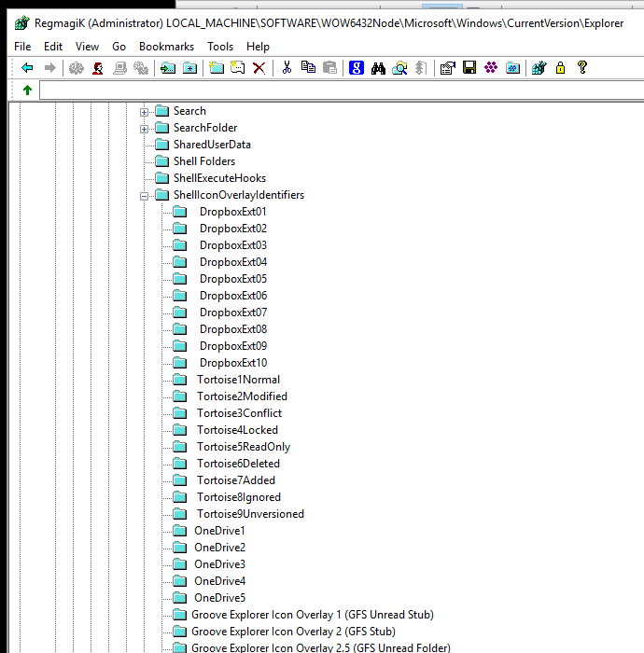Image resolution: width=644 pixels, height=653 pixels.
Task: Click the blue Google 'g' icon
Action: click(357, 67)
